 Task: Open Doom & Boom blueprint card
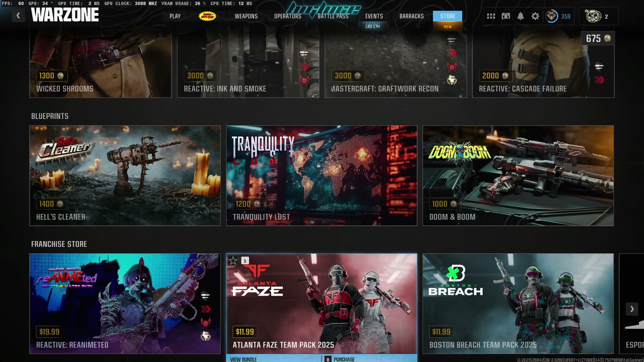tap(518, 175)
